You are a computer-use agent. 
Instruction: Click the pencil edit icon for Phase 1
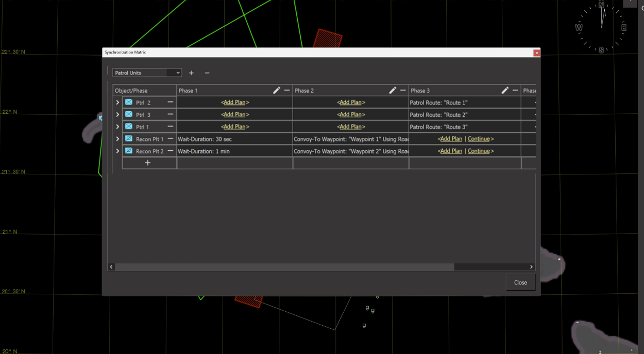[276, 91]
